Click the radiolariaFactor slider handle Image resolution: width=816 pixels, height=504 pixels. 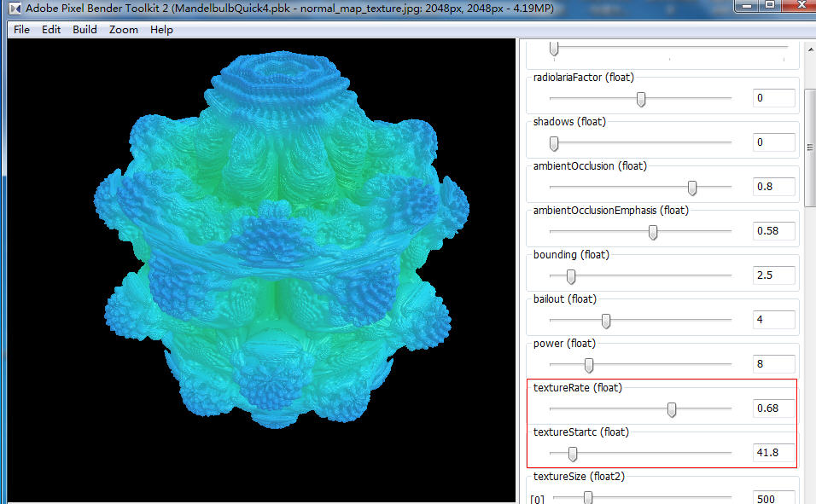click(x=641, y=99)
